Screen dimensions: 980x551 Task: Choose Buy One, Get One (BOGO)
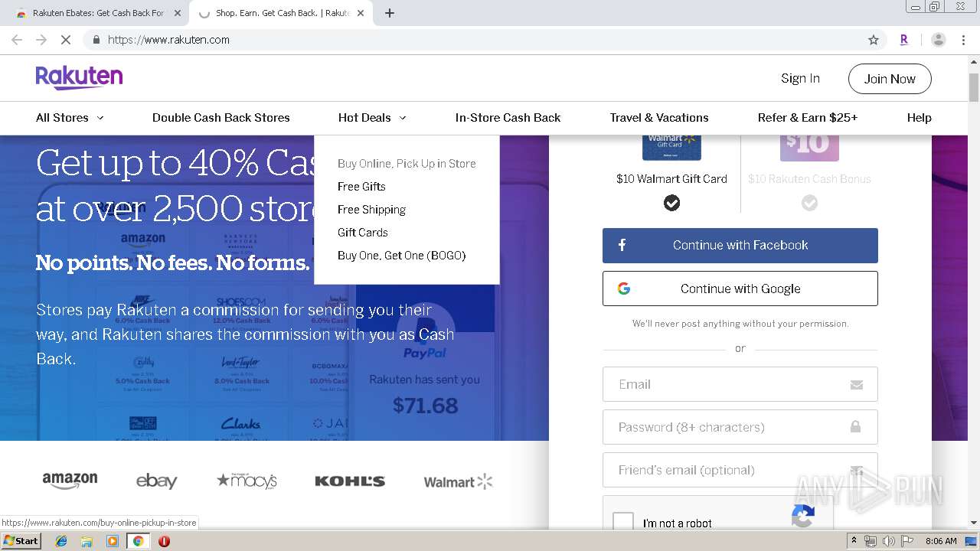(401, 256)
